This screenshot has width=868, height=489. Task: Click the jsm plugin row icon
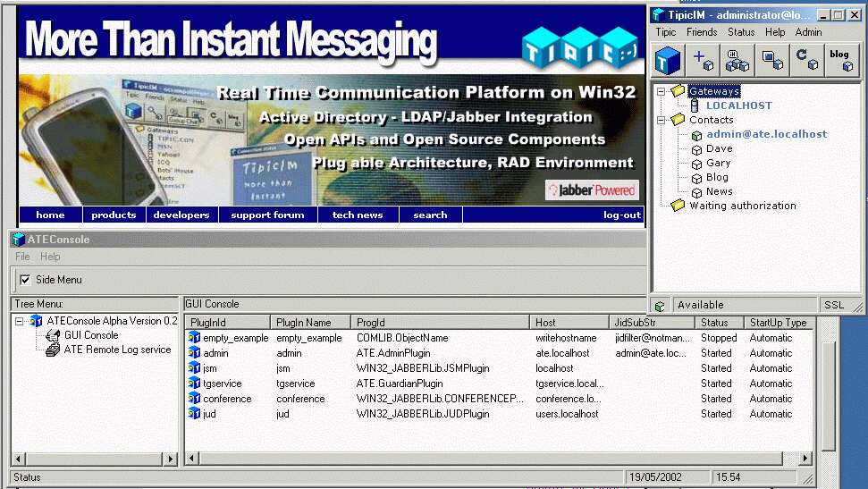pyautogui.click(x=194, y=367)
